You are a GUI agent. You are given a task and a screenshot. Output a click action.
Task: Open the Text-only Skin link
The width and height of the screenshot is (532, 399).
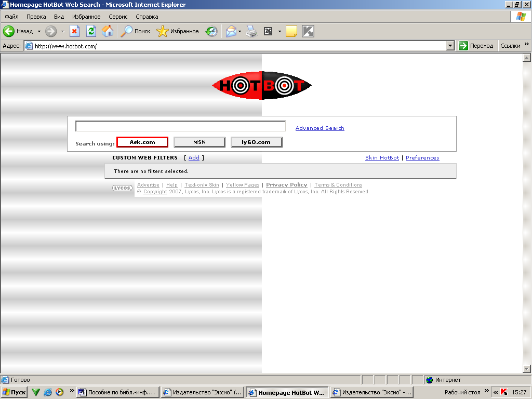[x=202, y=185]
